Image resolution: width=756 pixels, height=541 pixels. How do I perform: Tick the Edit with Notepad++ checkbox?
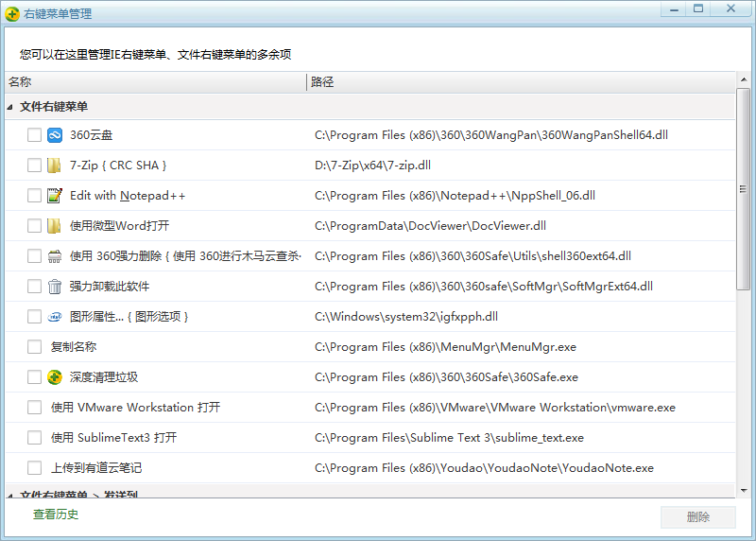tap(34, 196)
